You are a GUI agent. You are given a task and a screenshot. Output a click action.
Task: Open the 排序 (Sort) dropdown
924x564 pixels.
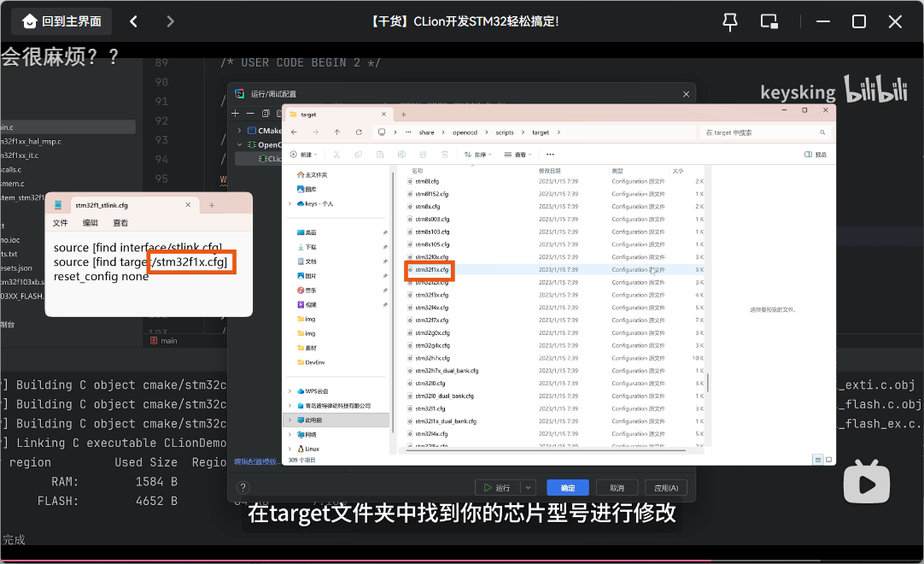tap(478, 155)
